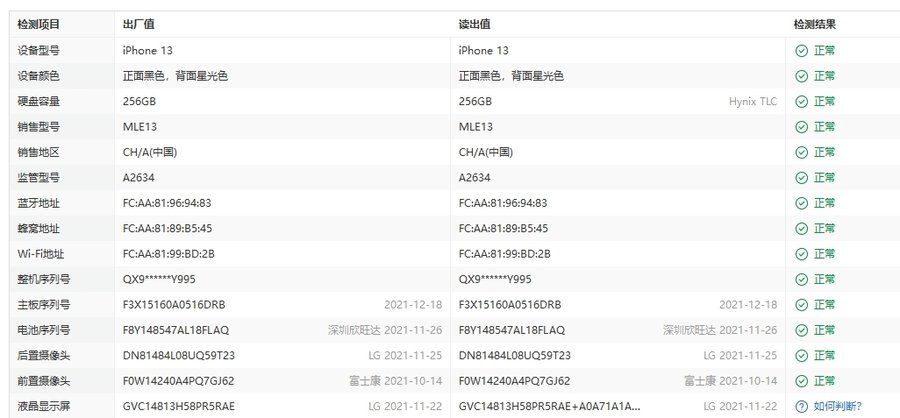The width and height of the screenshot is (900, 418).
Task: Click the check icon in 销售型号 row
Action: 802,127
